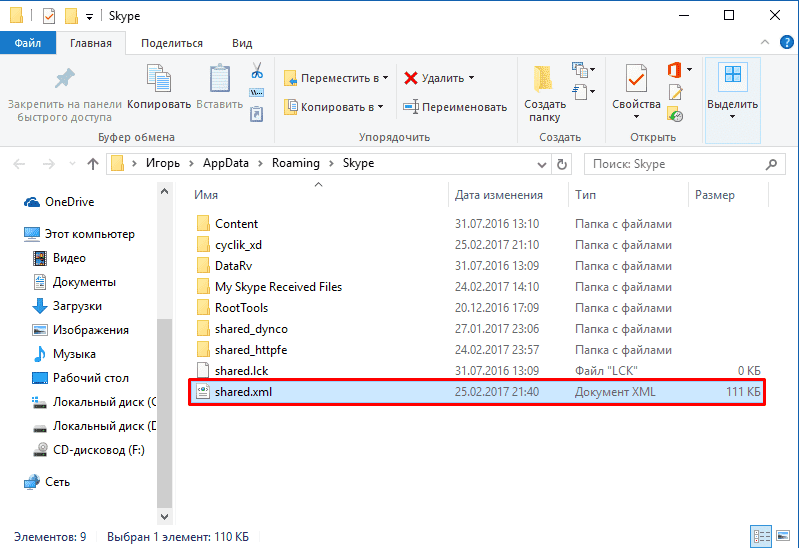Sort by the Имя column header
799x548 pixels.
206,195
